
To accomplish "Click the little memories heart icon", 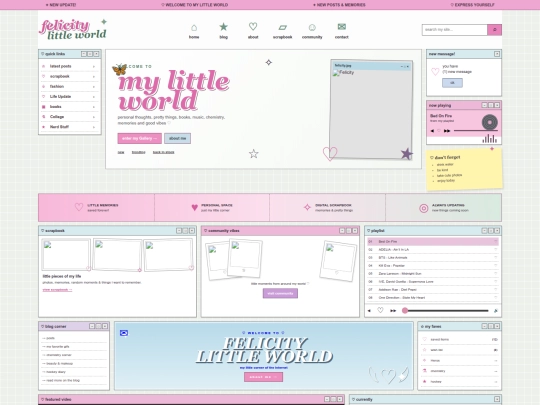I will click(79, 207).
